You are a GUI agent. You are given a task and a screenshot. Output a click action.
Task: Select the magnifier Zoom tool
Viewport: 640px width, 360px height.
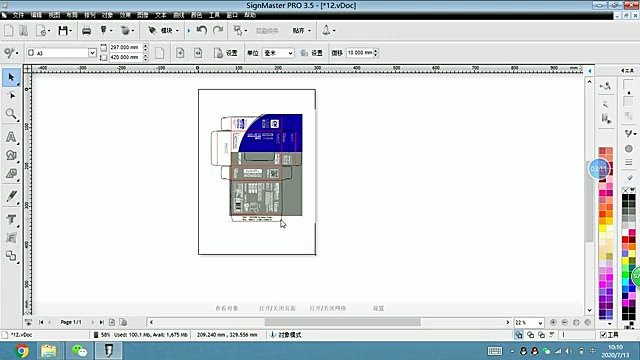click(x=11, y=114)
